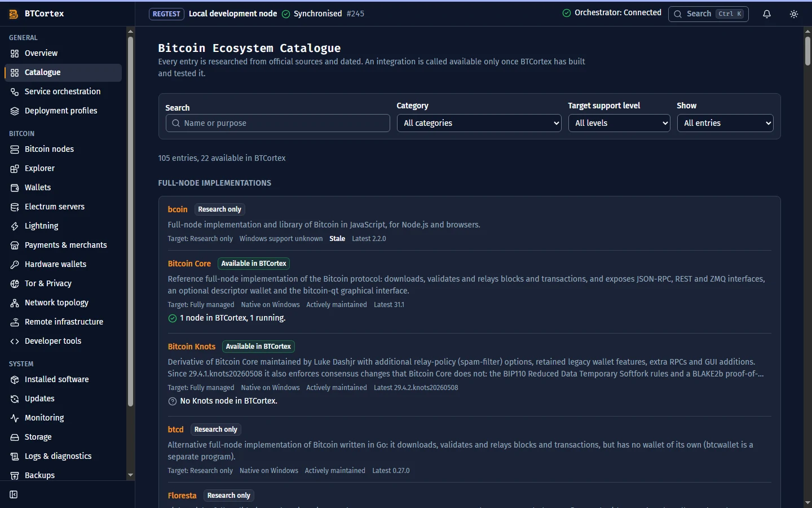Image resolution: width=812 pixels, height=508 pixels.
Task: Open the Bitcoin Core entry
Action: pyautogui.click(x=189, y=264)
